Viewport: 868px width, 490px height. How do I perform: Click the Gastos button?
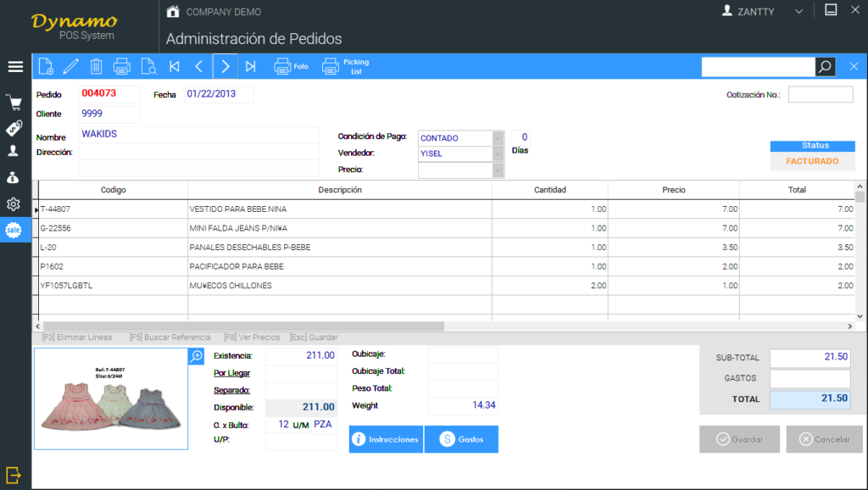click(x=461, y=440)
